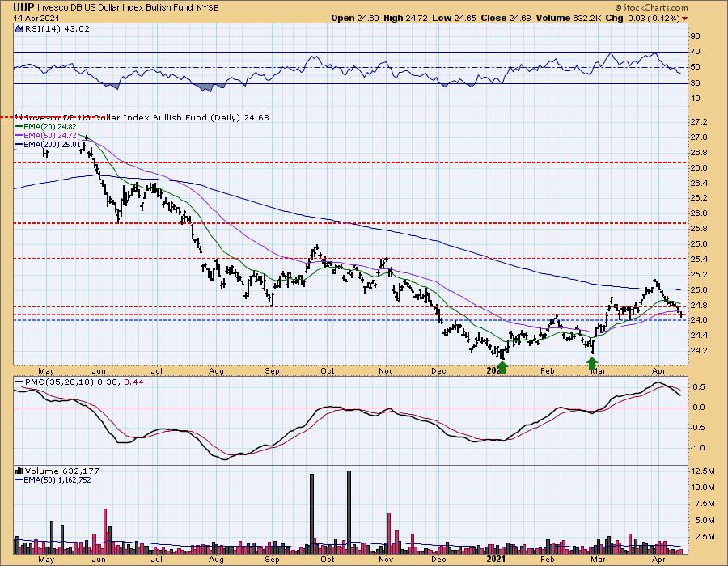The image size is (728, 566).
Task: Click the 70 level on RSI axis
Action: (696, 52)
